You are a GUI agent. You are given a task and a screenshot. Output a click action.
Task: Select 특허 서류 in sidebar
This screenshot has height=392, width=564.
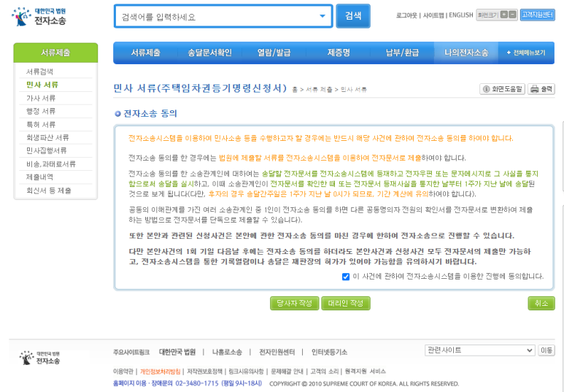(x=41, y=125)
